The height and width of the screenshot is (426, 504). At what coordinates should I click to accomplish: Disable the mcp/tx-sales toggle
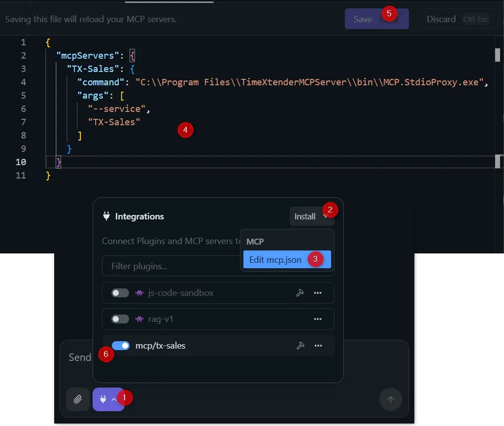point(121,346)
